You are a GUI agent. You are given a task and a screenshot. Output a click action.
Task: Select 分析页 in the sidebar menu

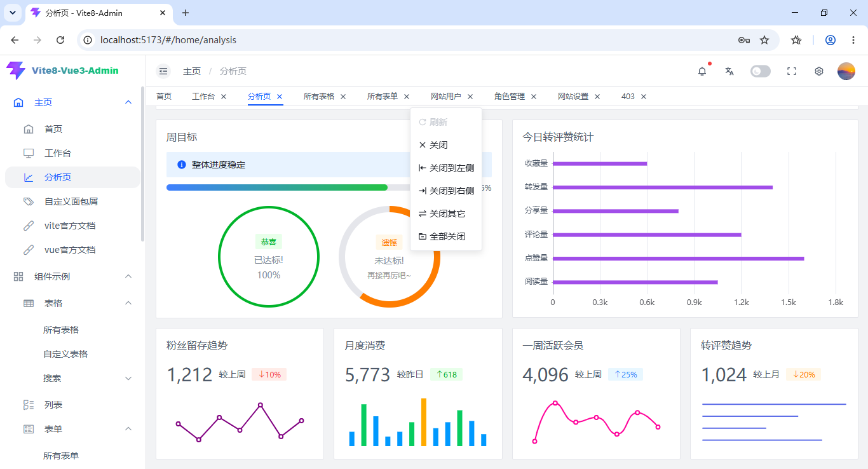(x=72, y=177)
